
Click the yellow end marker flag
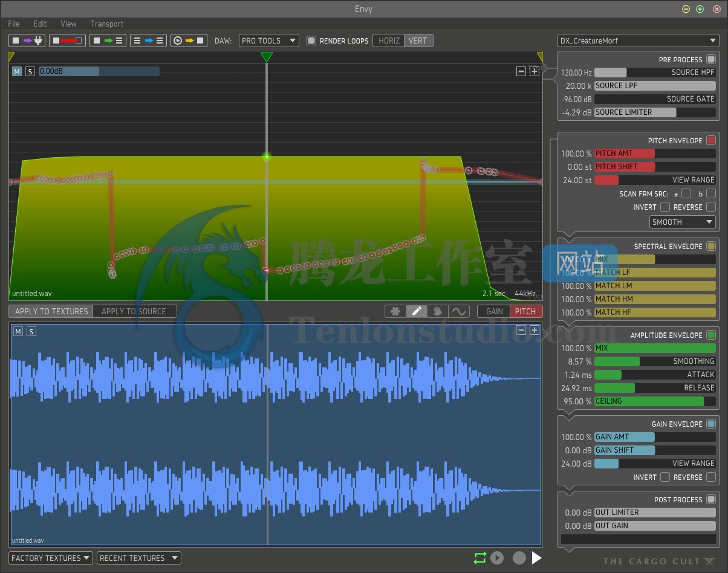[x=540, y=56]
